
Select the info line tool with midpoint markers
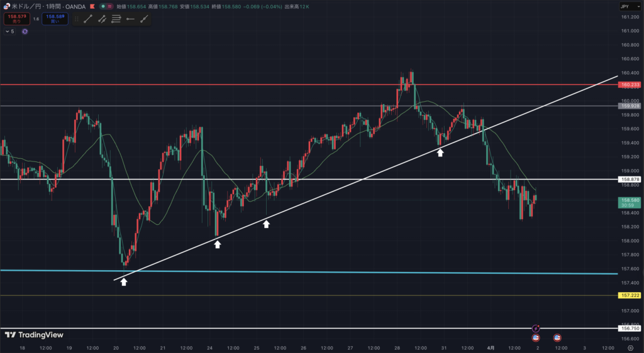[x=102, y=19]
